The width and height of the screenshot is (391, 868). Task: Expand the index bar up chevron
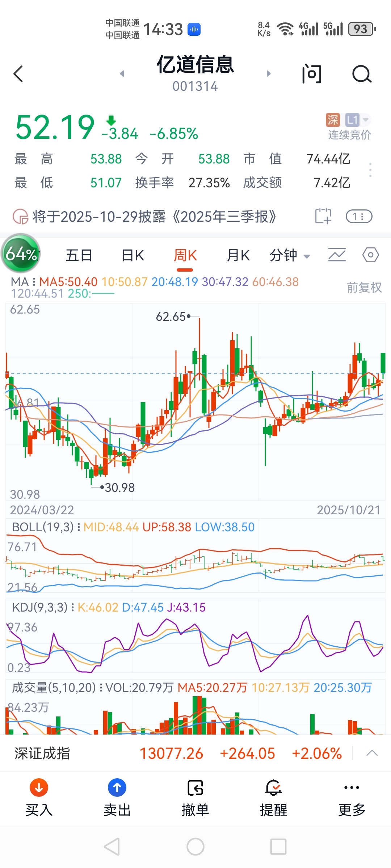(372, 753)
